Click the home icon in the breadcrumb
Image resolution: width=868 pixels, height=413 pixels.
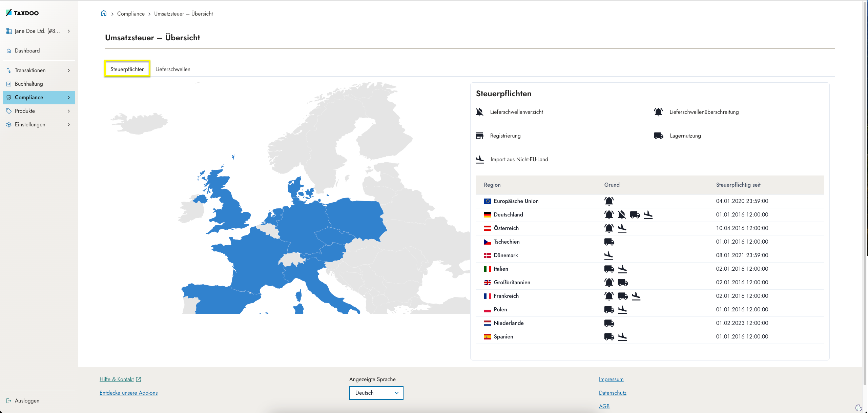104,13
